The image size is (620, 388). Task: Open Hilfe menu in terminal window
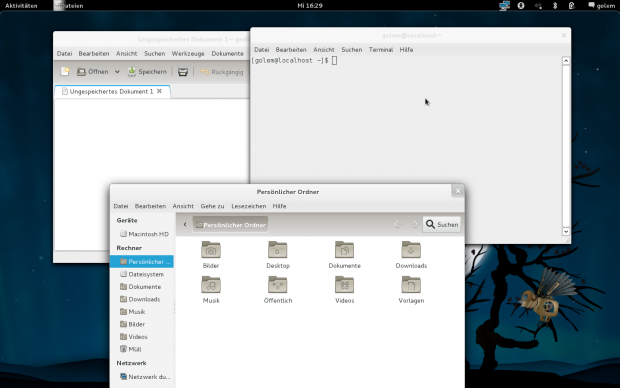click(x=406, y=49)
